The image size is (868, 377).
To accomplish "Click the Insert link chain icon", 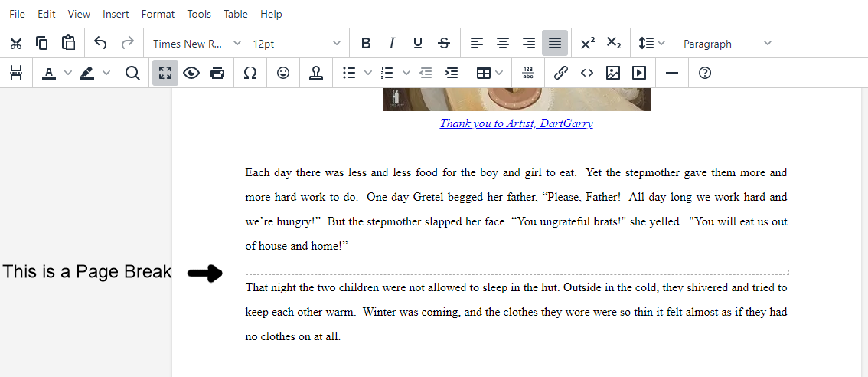I will (561, 73).
